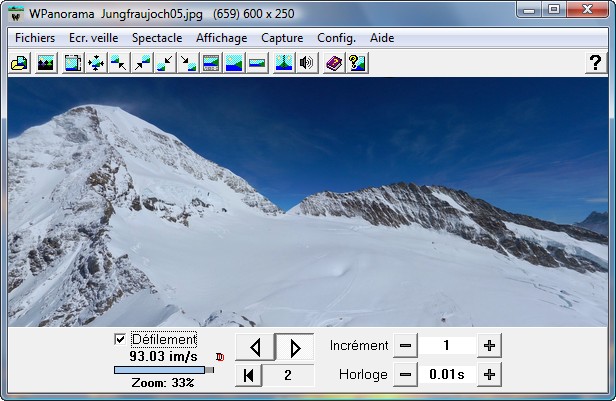Click the zoom slider bar

click(x=164, y=370)
